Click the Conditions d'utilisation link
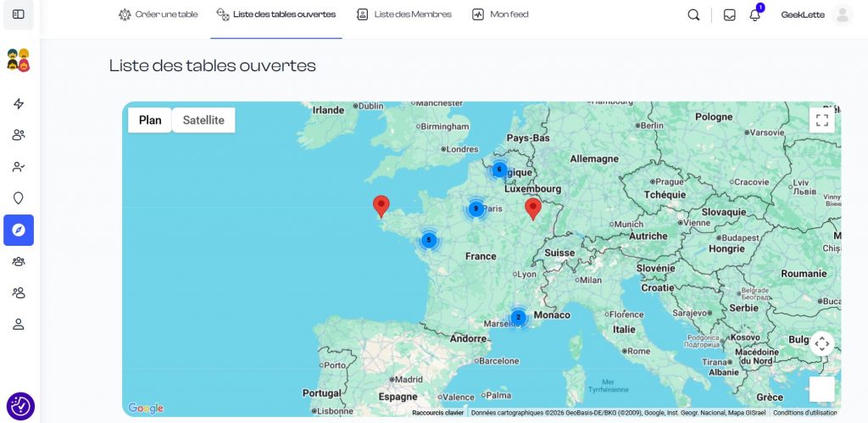The height and width of the screenshot is (423, 868). (x=804, y=413)
